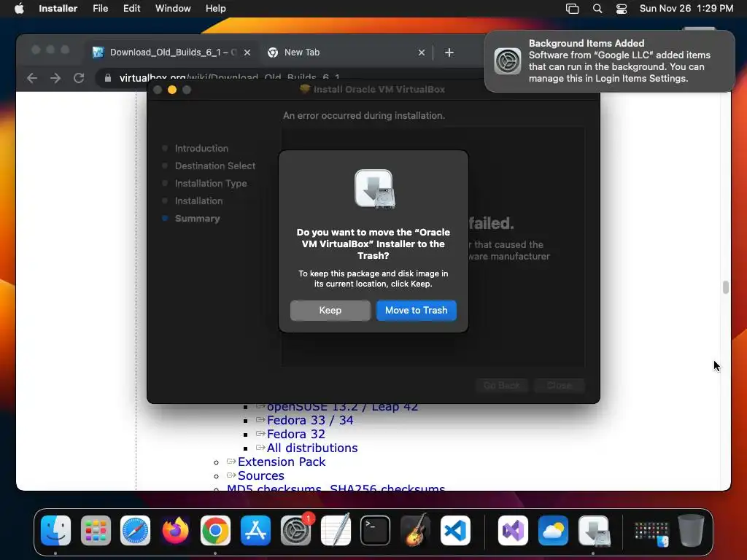
Task: Open Visual Studio Code in Dock
Action: click(x=455, y=530)
